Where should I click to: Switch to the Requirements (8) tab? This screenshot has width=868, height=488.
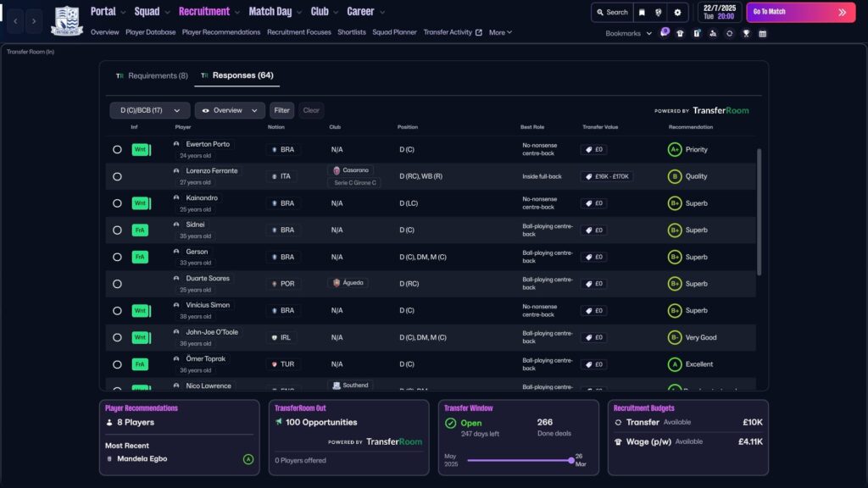point(152,75)
